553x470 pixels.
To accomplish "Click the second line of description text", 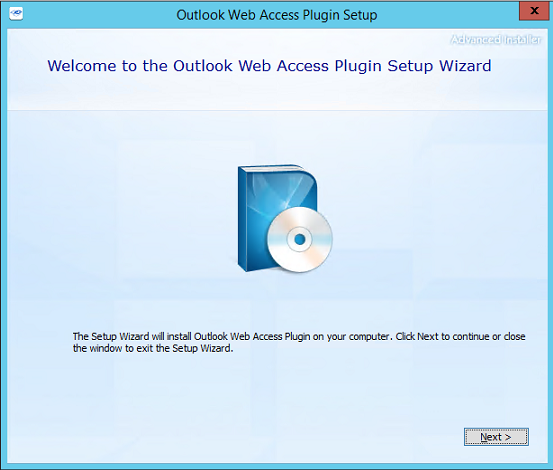I will [x=153, y=348].
